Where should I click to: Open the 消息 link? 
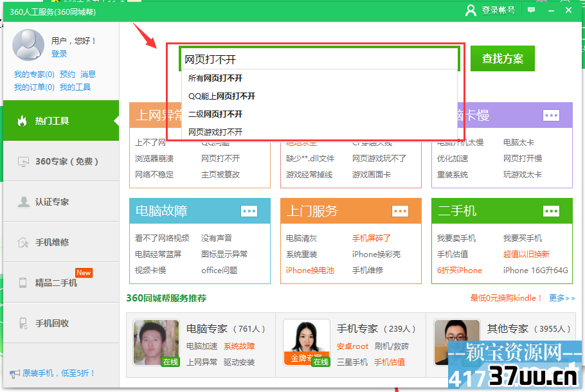coord(88,74)
